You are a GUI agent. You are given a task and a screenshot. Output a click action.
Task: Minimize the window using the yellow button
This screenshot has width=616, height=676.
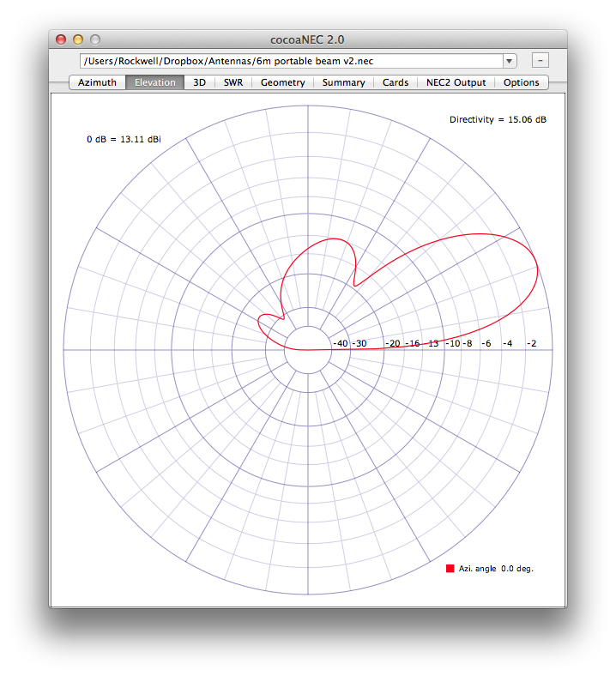click(x=78, y=39)
